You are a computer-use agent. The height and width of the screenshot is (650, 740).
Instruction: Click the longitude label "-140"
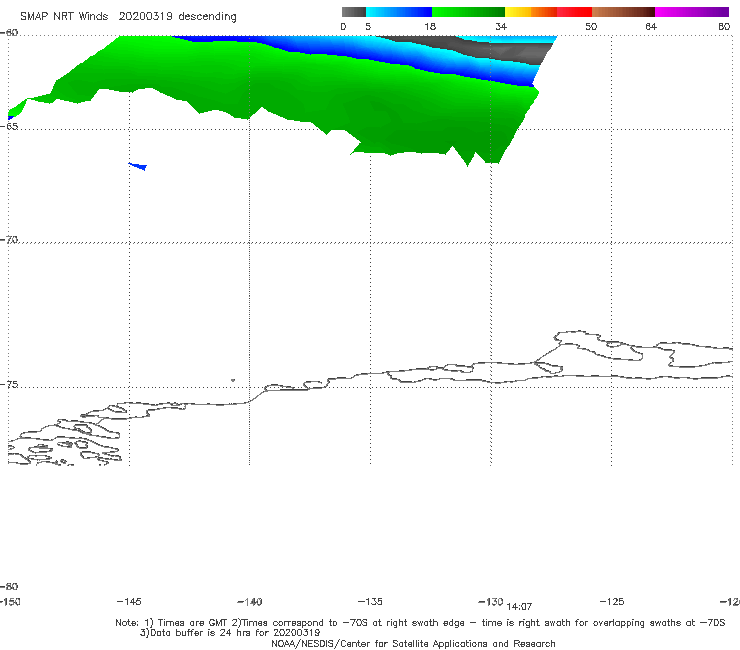[x=250, y=602]
